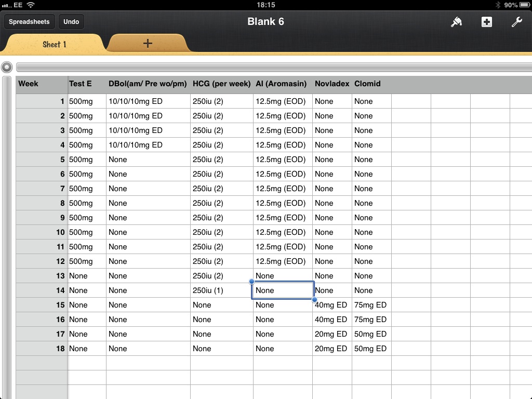The width and height of the screenshot is (532, 399).
Task: Add a new sheet tab
Action: coord(148,44)
